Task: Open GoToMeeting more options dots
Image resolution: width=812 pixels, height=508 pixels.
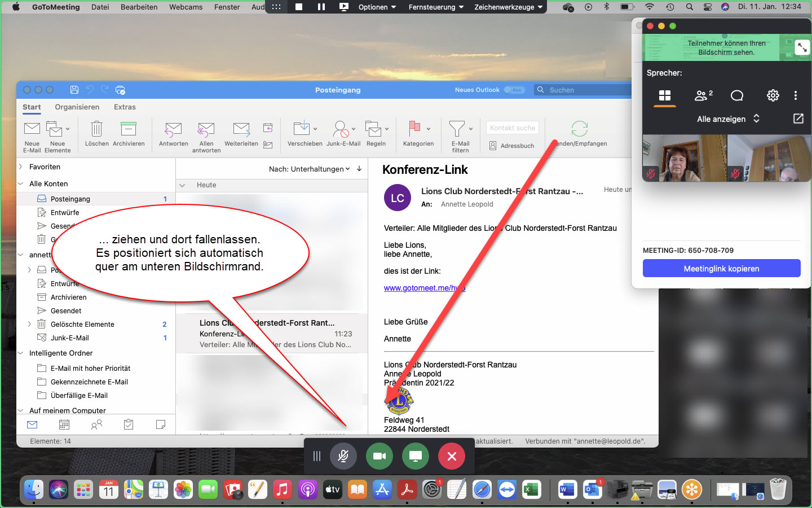Action: 796,95
